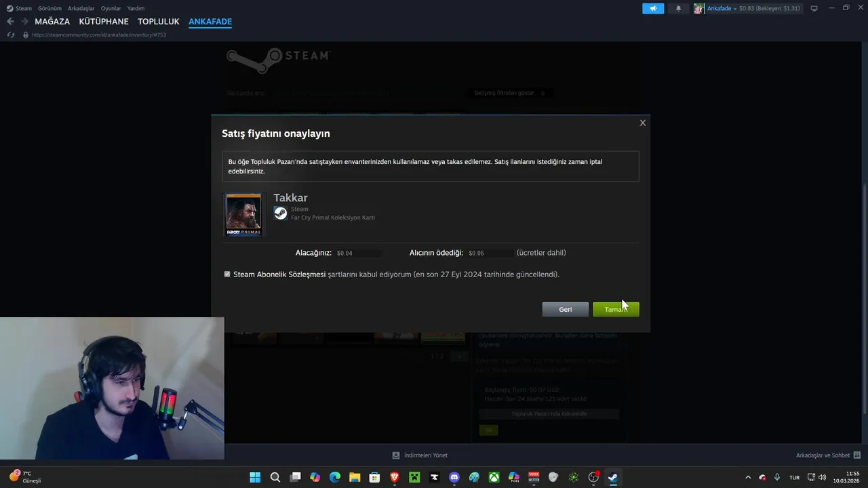Open Windows Search from the taskbar
The width and height of the screenshot is (868, 488).
(x=275, y=477)
